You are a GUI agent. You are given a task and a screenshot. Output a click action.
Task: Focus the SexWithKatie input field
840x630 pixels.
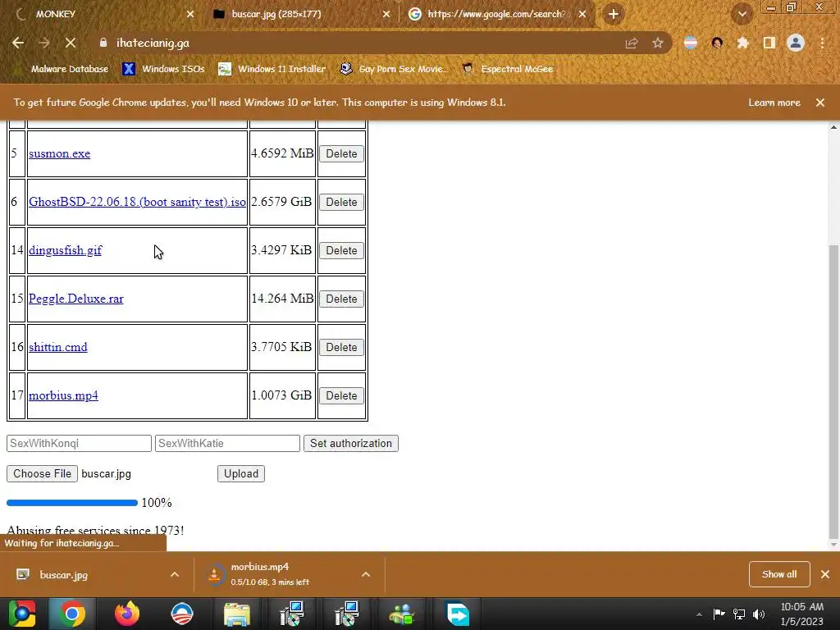click(x=228, y=444)
